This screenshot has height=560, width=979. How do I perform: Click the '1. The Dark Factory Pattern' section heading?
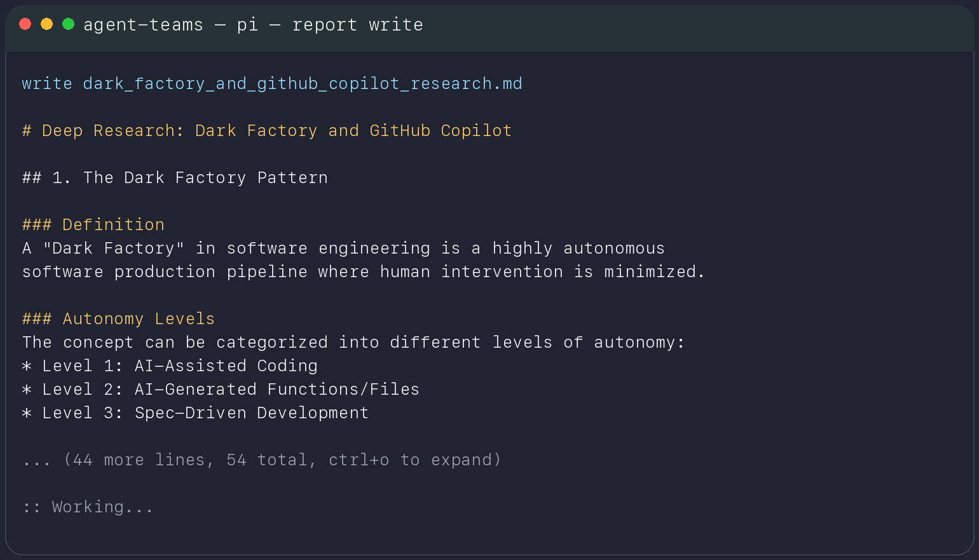point(175,177)
